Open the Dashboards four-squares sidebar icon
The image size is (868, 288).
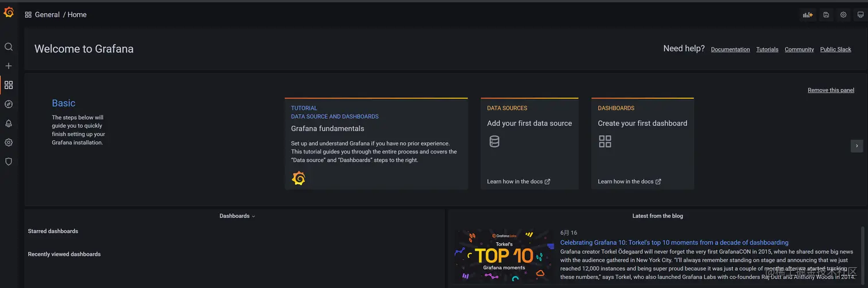pyautogui.click(x=9, y=85)
